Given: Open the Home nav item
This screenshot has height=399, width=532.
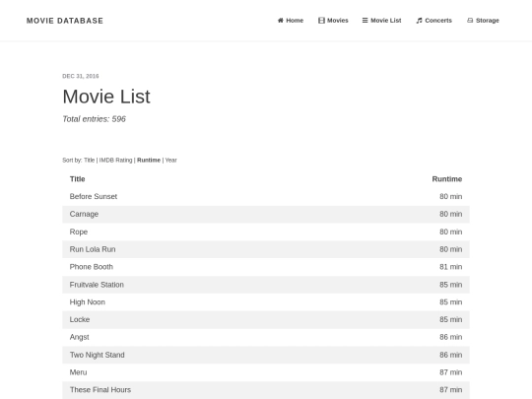Looking at the screenshot, I should click(x=291, y=21).
